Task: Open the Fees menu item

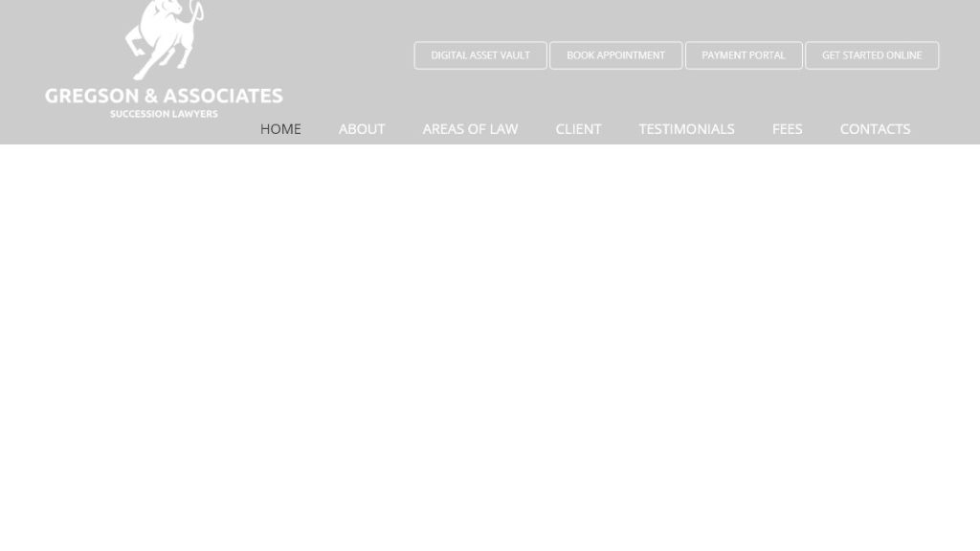Action: [787, 129]
